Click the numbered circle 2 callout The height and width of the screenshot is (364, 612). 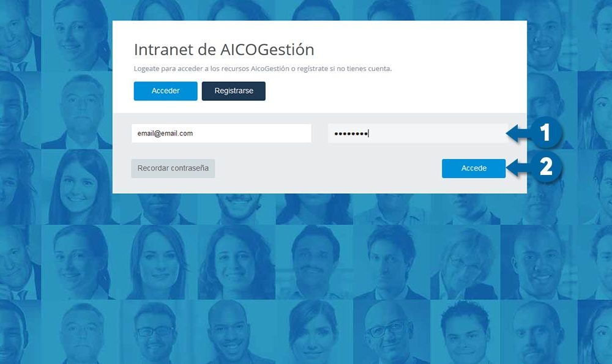(546, 168)
